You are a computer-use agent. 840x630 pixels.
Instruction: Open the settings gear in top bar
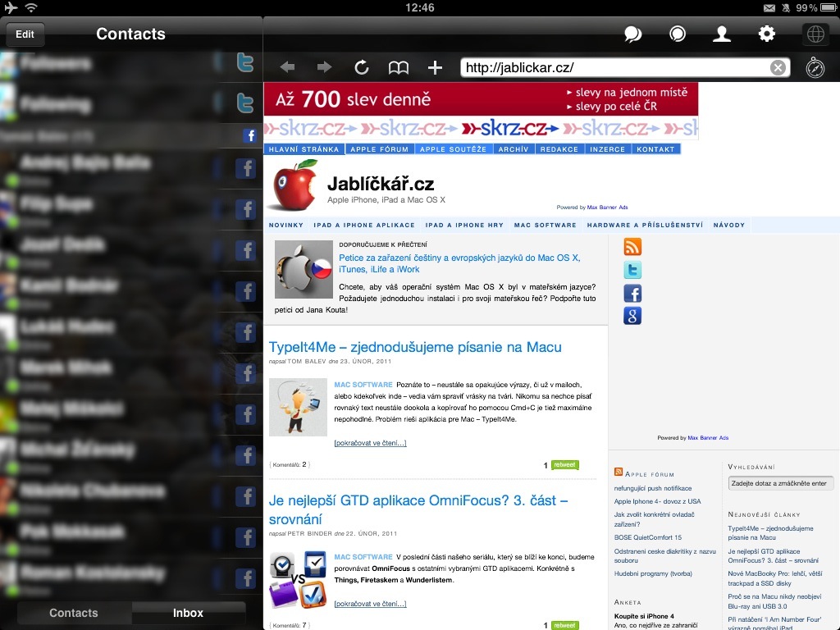pyautogui.click(x=767, y=34)
